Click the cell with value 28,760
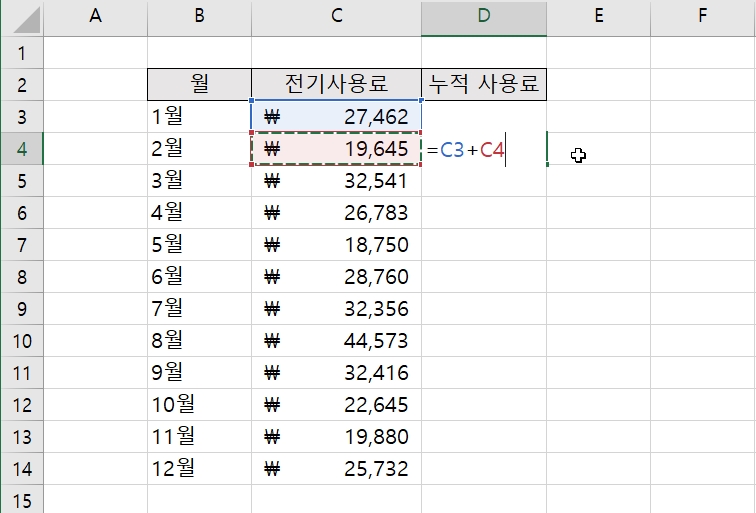The width and height of the screenshot is (756, 513). click(x=337, y=277)
